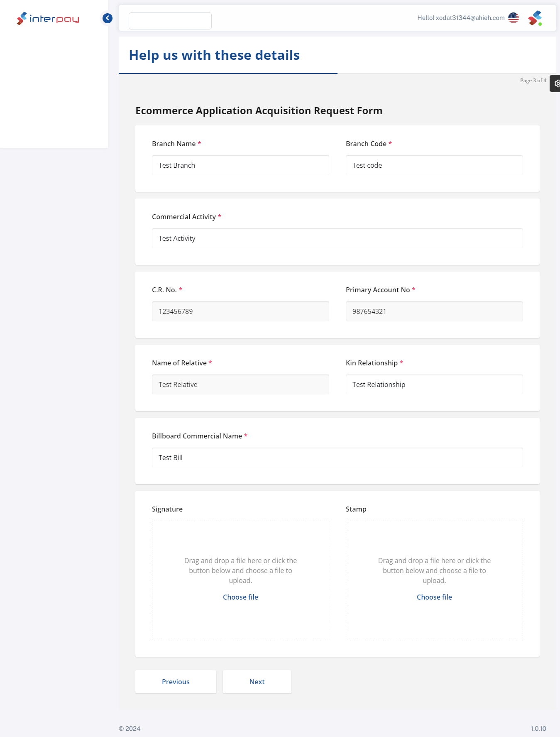Click the Billboard Commercial Name input
The image size is (560, 737).
pyautogui.click(x=337, y=458)
